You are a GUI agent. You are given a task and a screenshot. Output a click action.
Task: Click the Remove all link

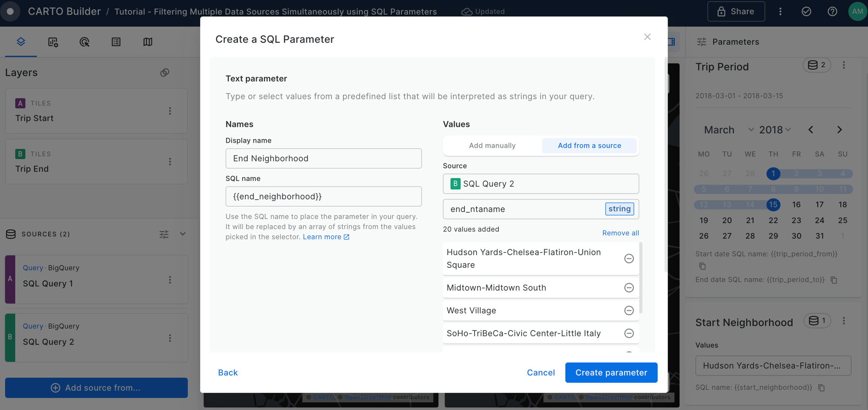click(620, 233)
